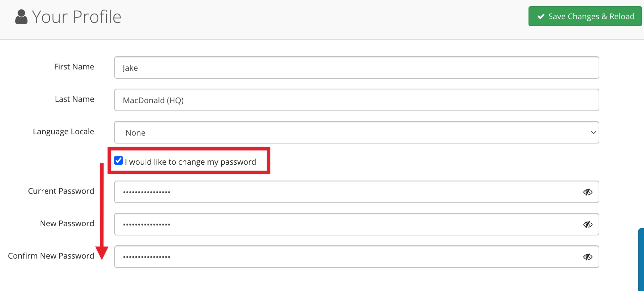Click inside the New Password field

click(x=356, y=224)
